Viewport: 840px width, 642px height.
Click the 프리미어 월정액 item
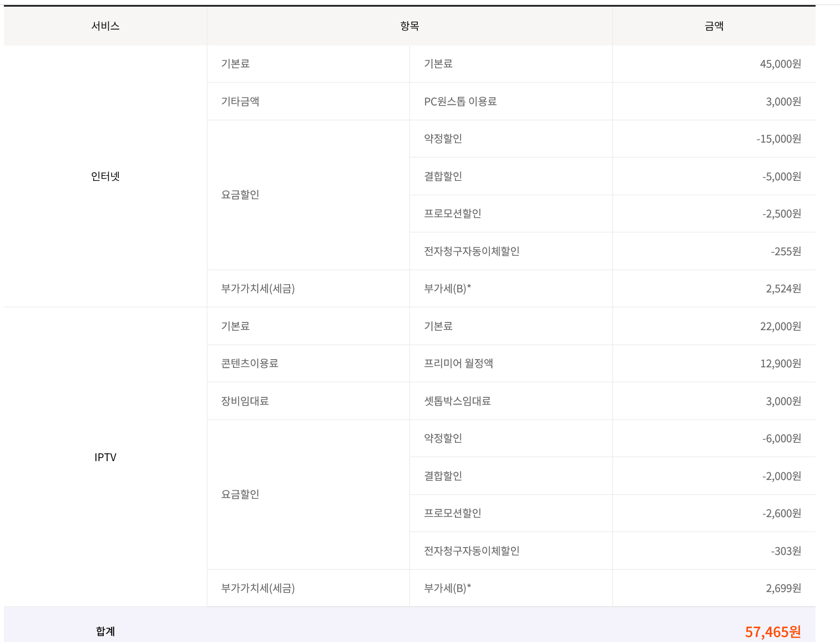458,363
